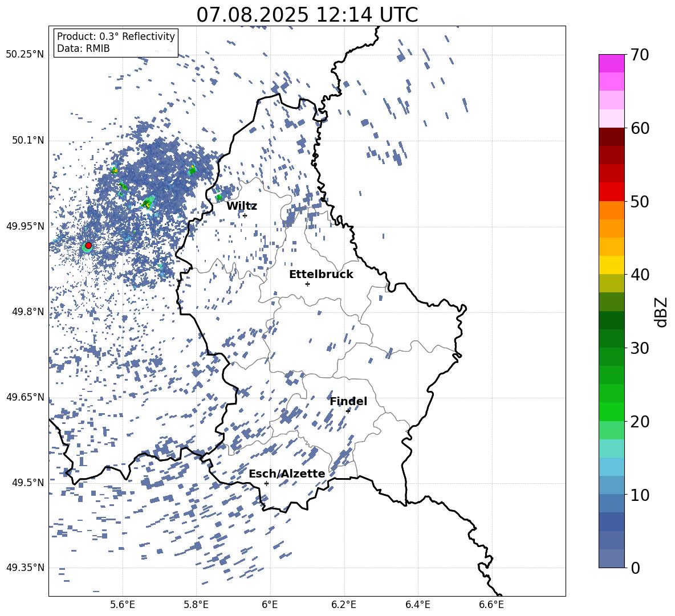The height and width of the screenshot is (616, 675).
Task: Click the 6.4°E longitude label
Action: pyautogui.click(x=417, y=605)
